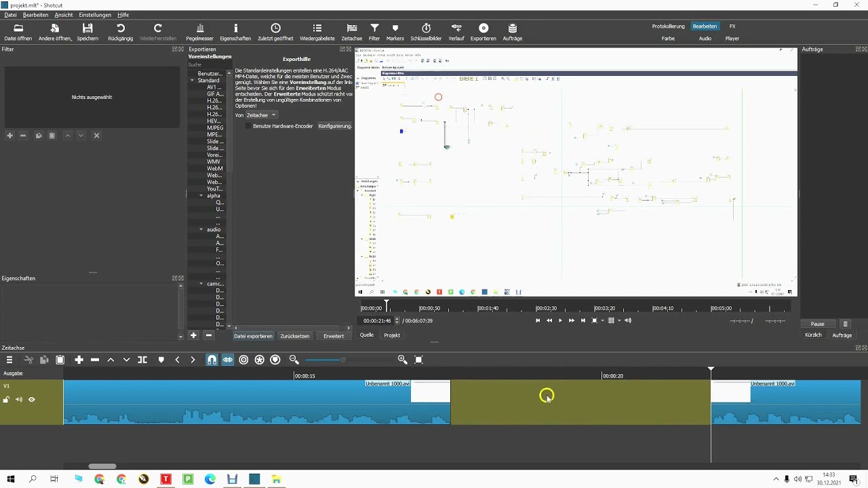Jump to next marker arrow

click(x=193, y=360)
